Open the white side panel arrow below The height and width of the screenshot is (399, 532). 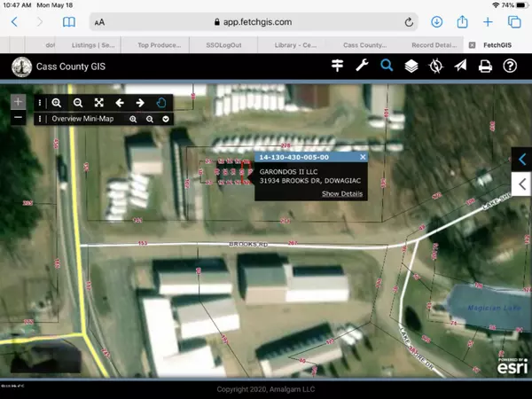522,182
